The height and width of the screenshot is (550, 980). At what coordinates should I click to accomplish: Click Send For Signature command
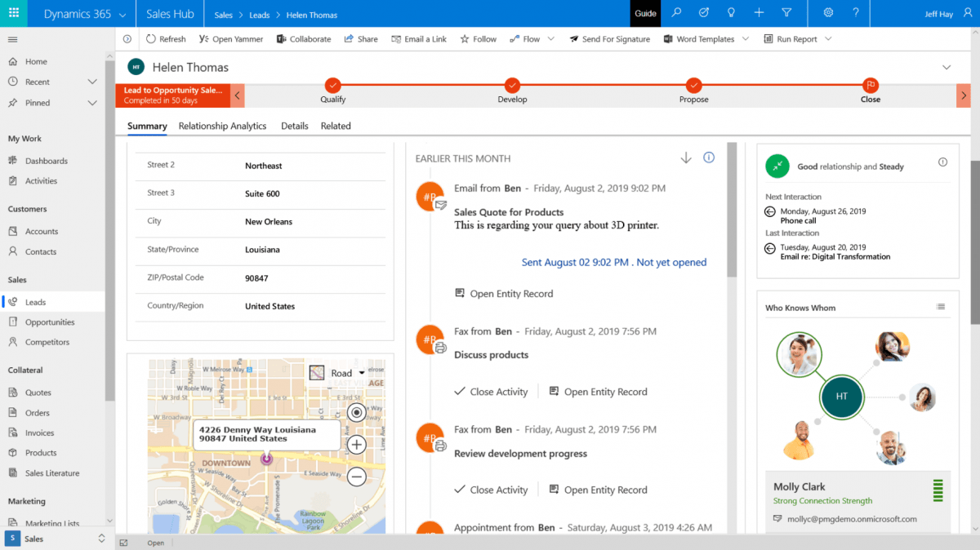pos(610,39)
